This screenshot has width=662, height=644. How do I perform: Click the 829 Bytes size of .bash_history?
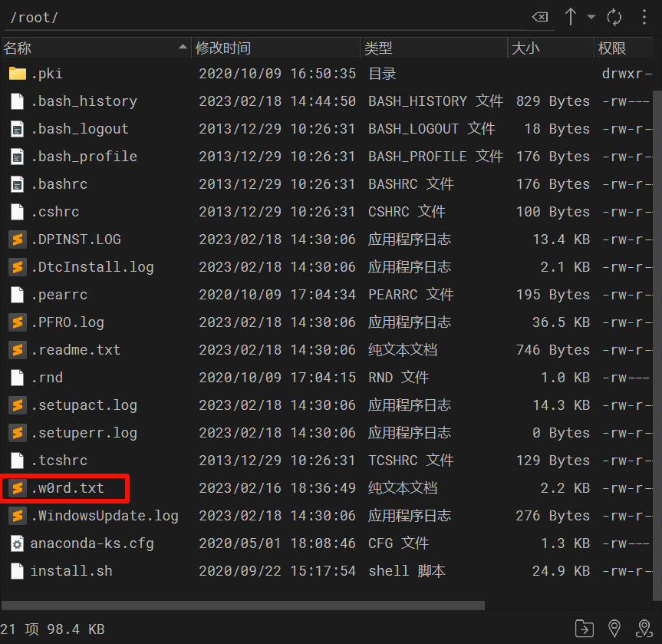(x=552, y=101)
